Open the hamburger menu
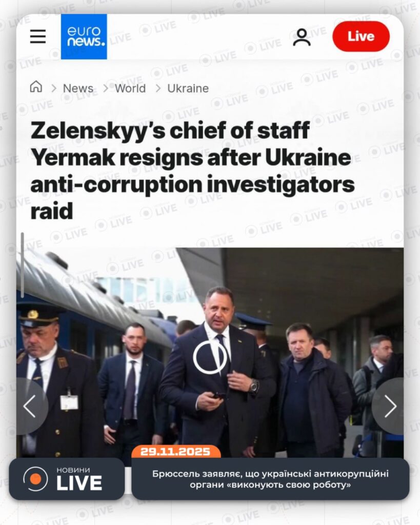 (38, 36)
